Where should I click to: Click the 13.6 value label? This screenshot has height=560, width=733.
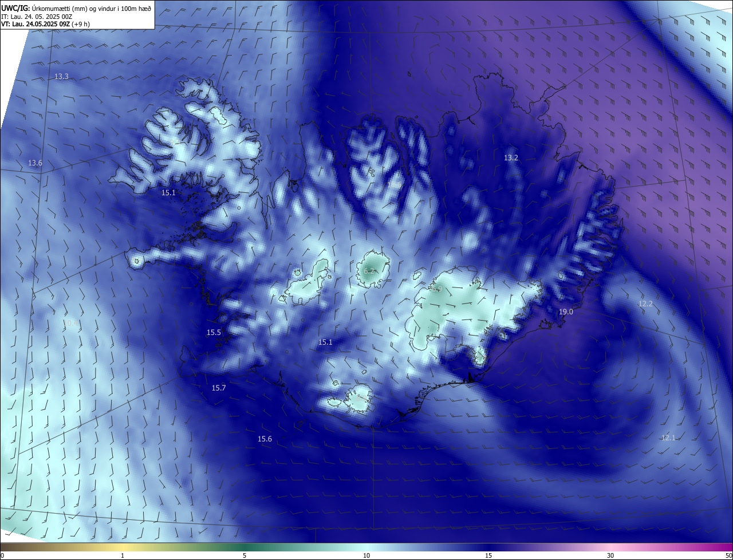[x=35, y=163]
